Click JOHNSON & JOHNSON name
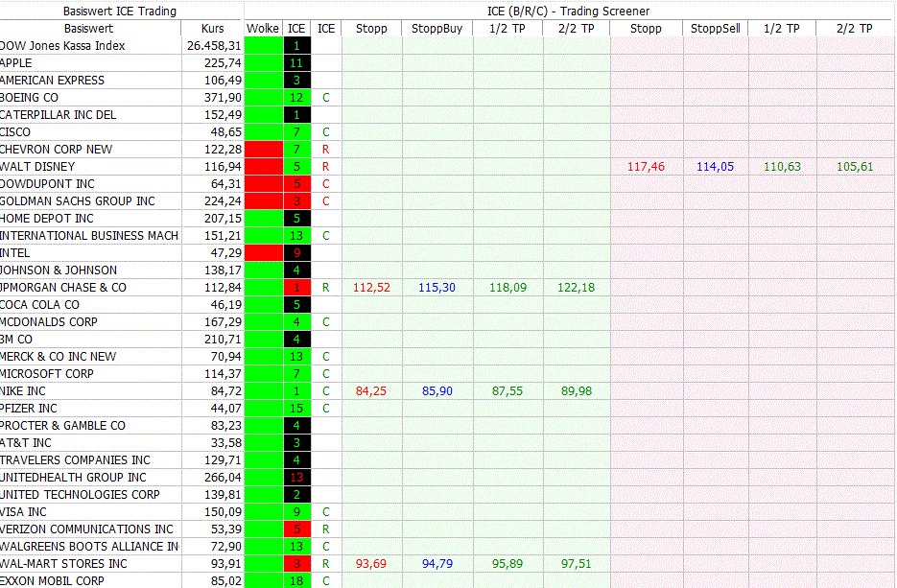Image resolution: width=897 pixels, height=588 pixels. click(59, 270)
